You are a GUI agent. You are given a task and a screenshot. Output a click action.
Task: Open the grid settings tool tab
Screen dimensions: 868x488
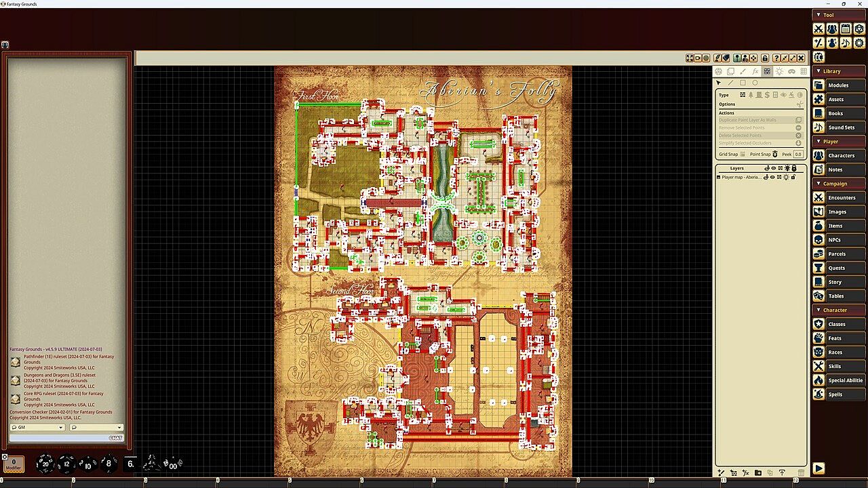point(804,71)
